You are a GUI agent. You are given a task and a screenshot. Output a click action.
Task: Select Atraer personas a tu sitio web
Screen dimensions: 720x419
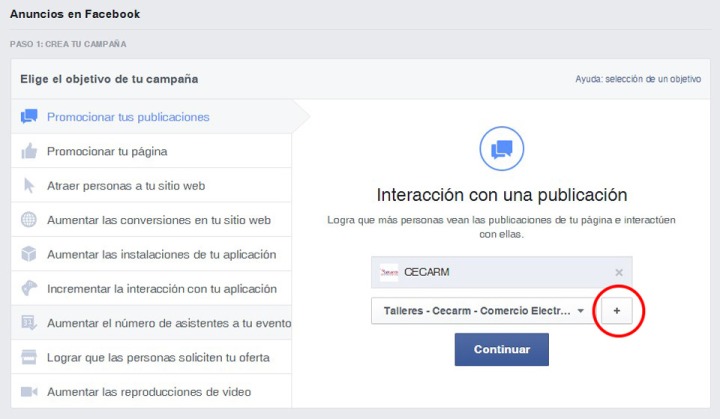coord(126,186)
